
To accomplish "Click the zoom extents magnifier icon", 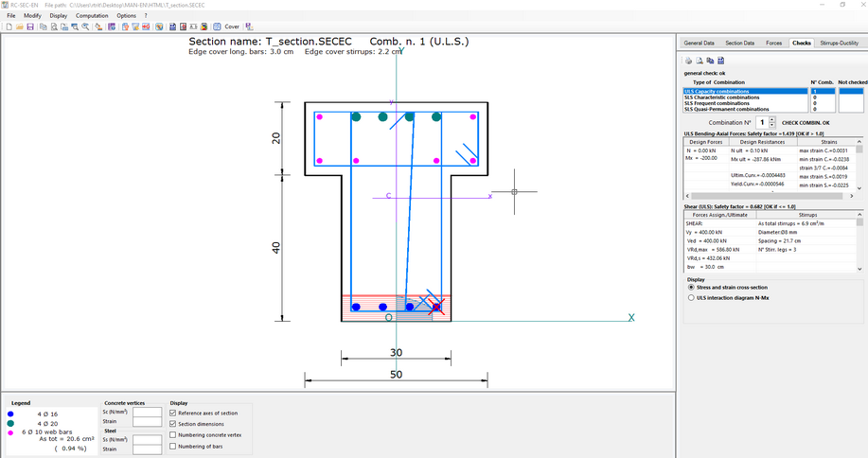I will click(85, 26).
